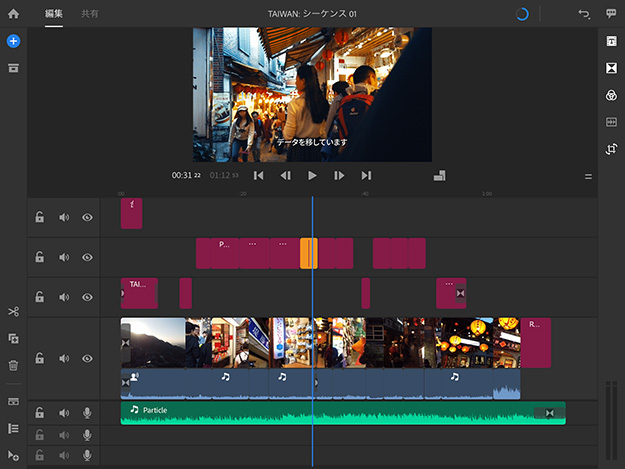Click the duplicate clip icon

click(13, 339)
